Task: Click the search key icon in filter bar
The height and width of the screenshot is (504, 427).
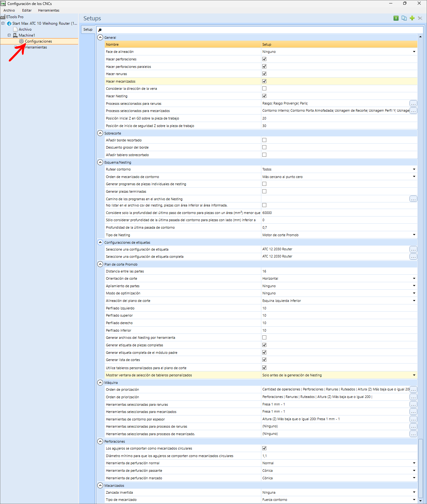Action: [x=100, y=30]
